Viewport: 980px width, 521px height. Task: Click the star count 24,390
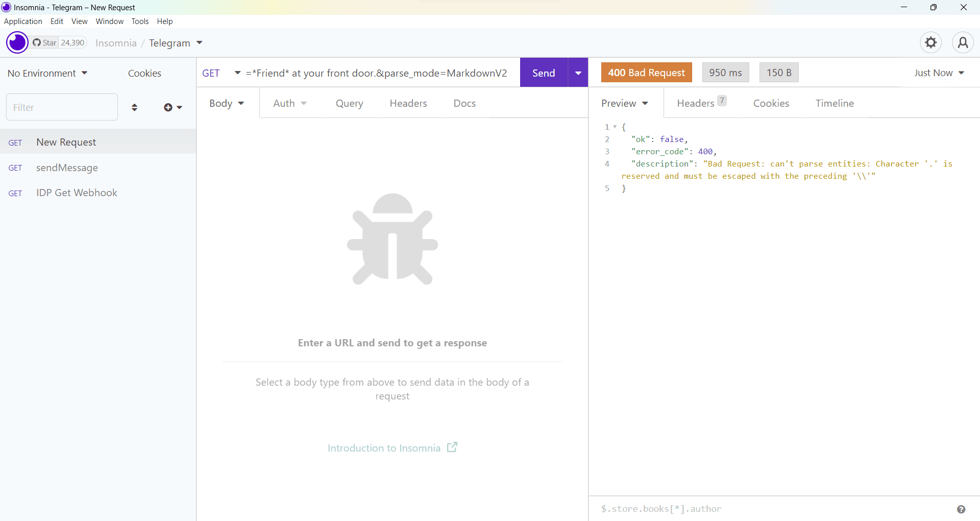[x=72, y=43]
